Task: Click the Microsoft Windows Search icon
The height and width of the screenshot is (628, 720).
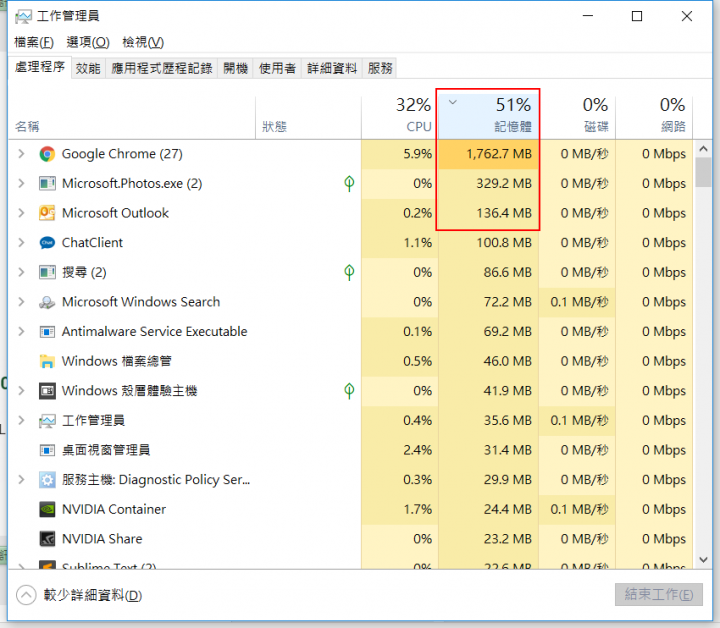Action: (x=47, y=302)
